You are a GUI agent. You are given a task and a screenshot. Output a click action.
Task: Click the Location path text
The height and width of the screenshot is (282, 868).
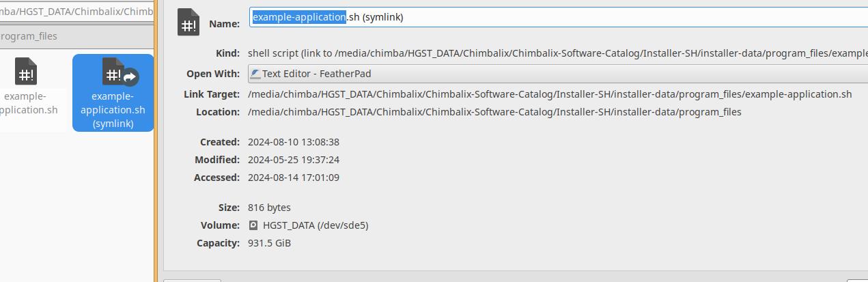coord(494,112)
